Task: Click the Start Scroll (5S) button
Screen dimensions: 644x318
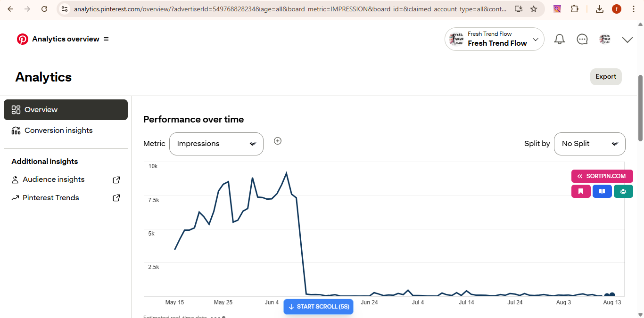Action: (x=318, y=307)
